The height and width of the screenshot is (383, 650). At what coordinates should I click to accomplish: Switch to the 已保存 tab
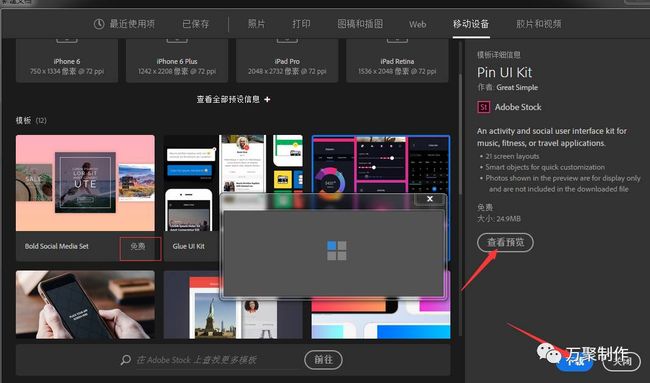coord(196,24)
